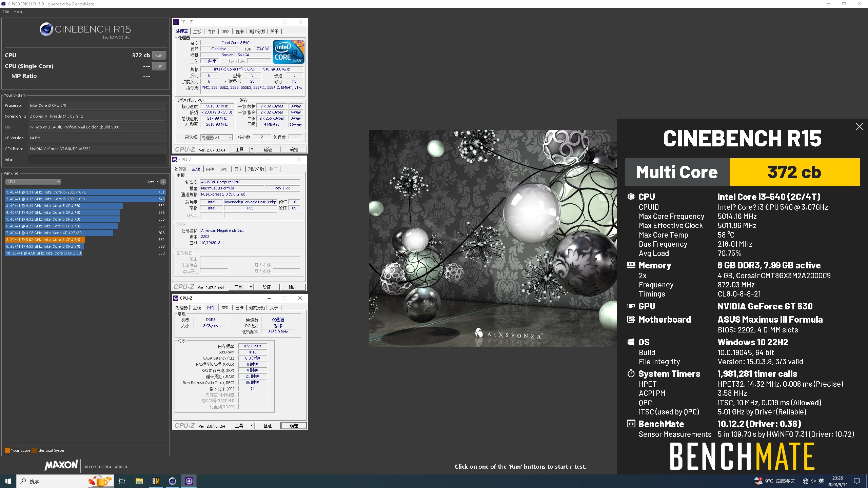Screen dimensions: 868x488
Task: Click 确定 button in top CPU-Z
Action: pos(294,149)
